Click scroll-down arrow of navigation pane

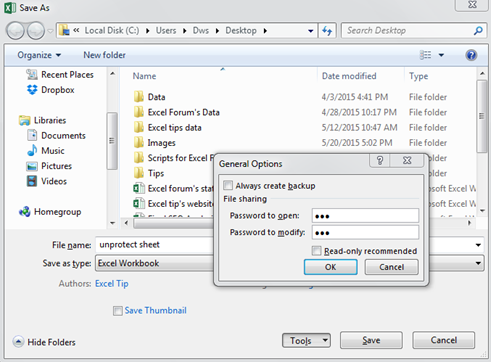(x=112, y=223)
